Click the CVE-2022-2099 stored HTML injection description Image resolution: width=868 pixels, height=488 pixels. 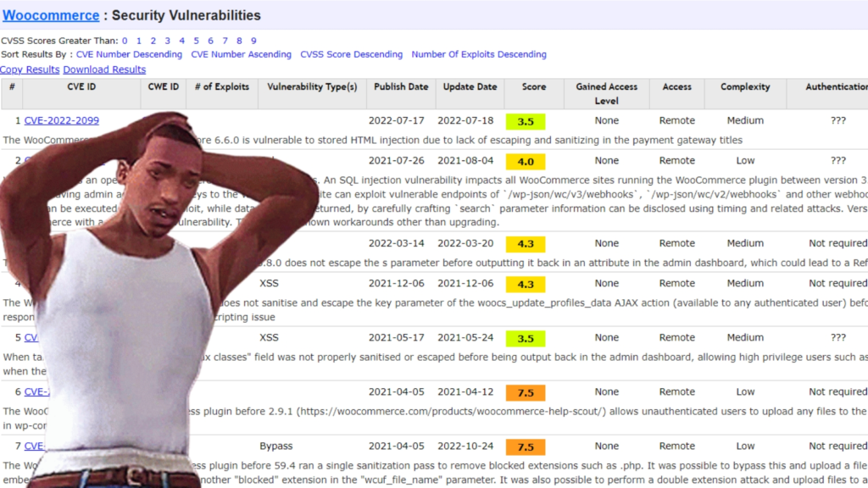373,141
